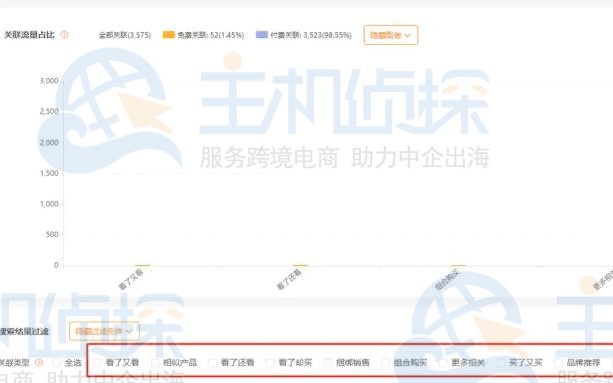Viewport: 613px width, 383px height.
Task: Check the 全选 checkbox
Action: pos(57,363)
